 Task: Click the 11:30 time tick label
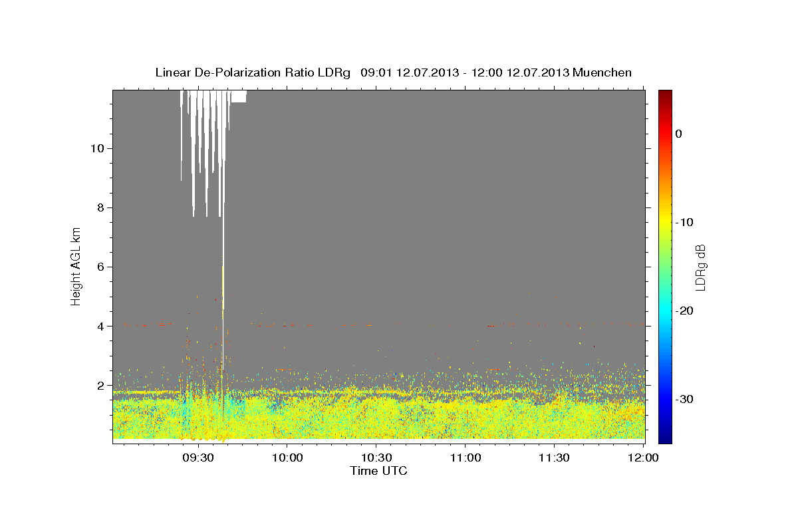point(553,458)
